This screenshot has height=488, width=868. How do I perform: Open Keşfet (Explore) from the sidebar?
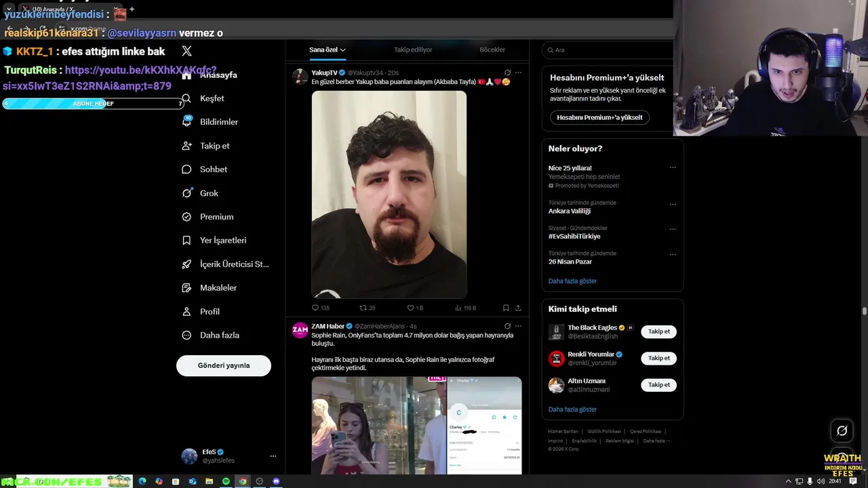[203, 98]
